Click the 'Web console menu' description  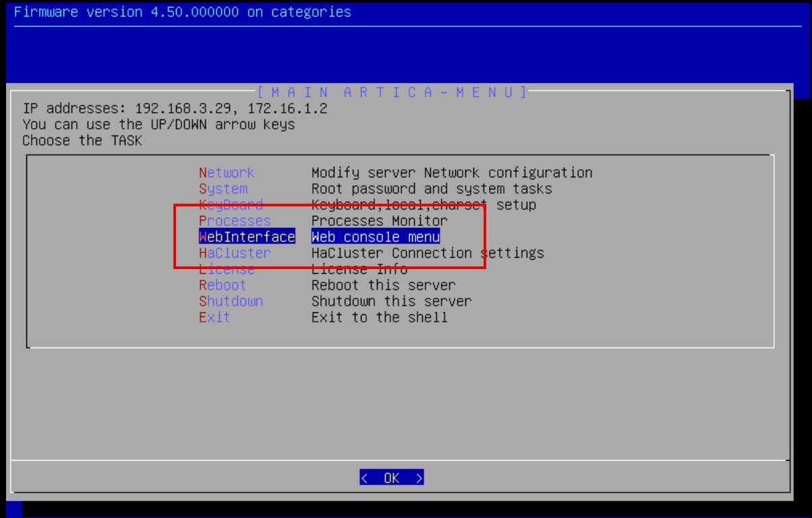[376, 237]
